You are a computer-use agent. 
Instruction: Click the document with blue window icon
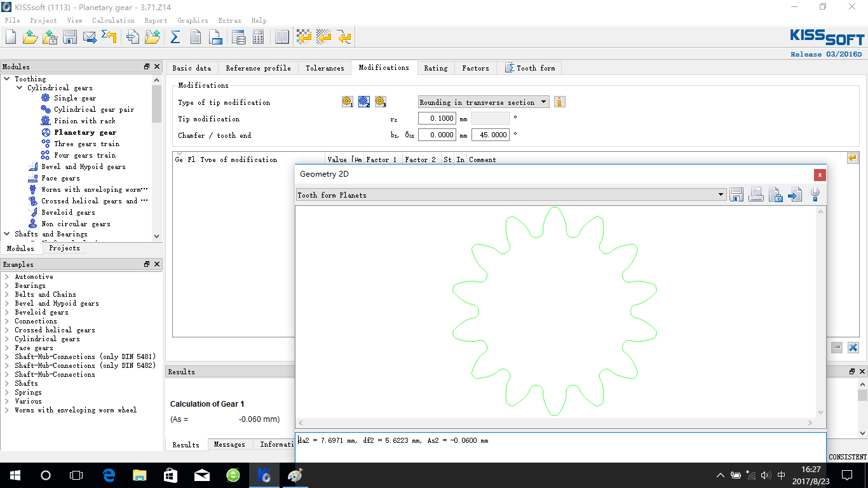(215, 37)
